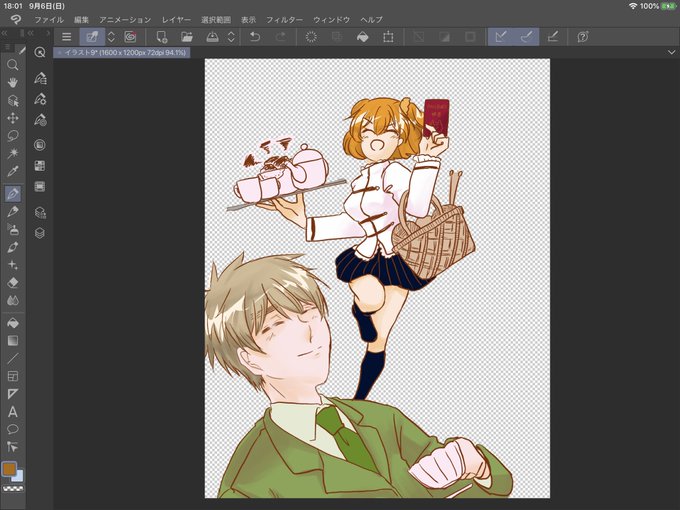Open the アニメーション menu
Image resolution: width=680 pixels, height=510 pixels.
[x=125, y=20]
